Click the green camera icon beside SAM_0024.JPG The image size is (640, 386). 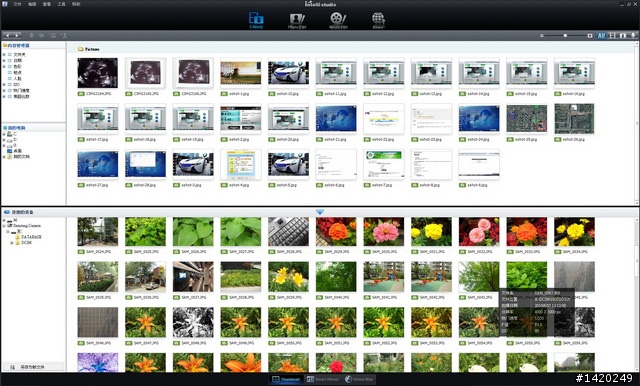[81, 252]
